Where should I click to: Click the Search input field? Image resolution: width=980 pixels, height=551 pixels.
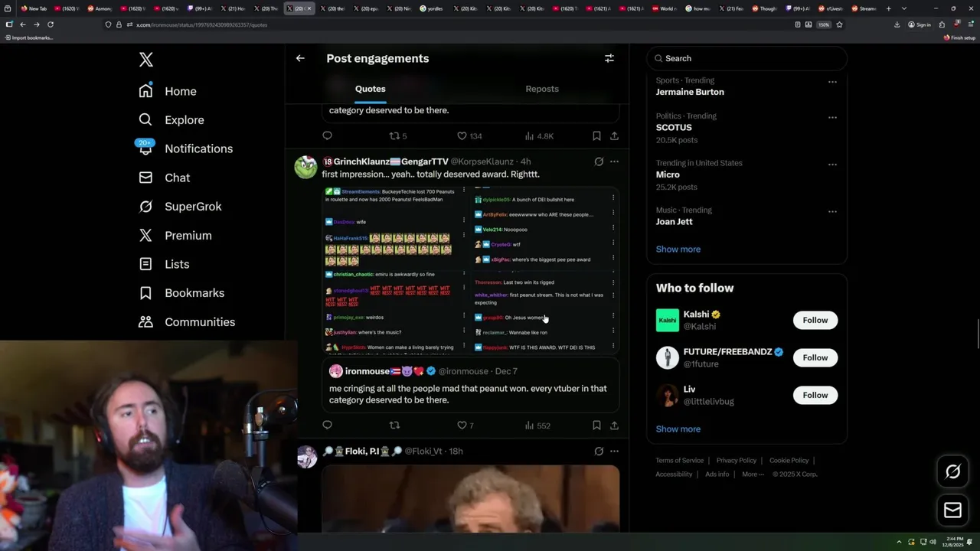pyautogui.click(x=746, y=58)
